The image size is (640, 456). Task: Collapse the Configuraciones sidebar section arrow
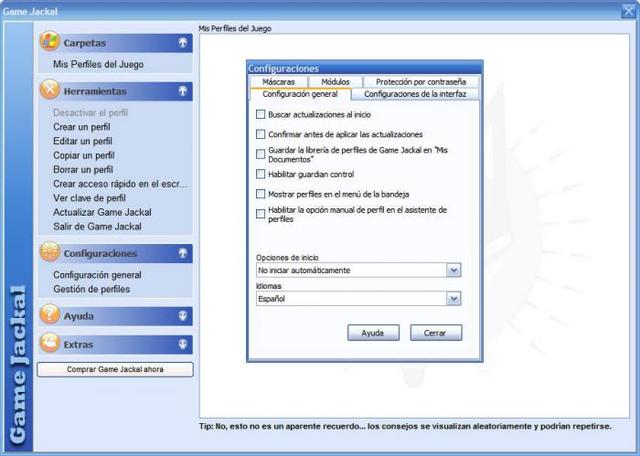click(182, 253)
